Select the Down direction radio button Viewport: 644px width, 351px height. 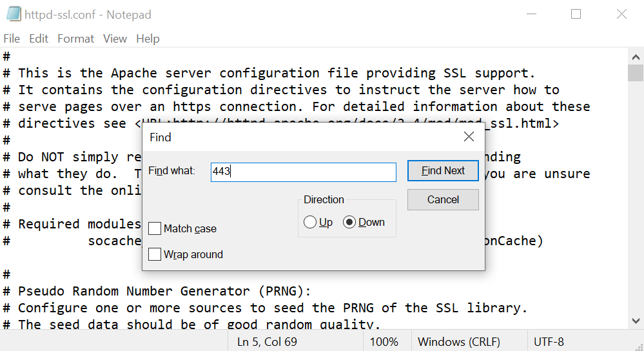[x=349, y=223]
